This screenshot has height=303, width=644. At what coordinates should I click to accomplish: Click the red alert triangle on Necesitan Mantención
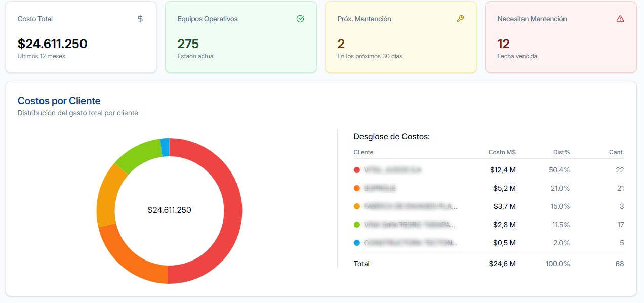(x=620, y=19)
